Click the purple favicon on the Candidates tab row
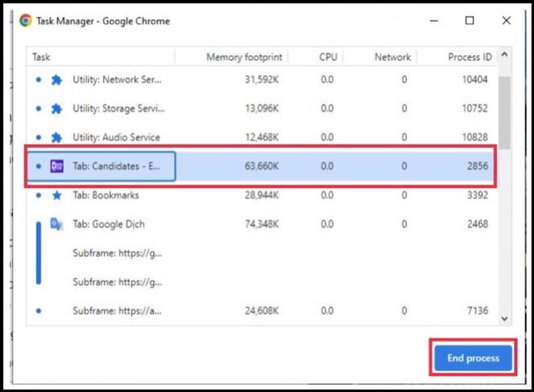 pyautogui.click(x=56, y=167)
